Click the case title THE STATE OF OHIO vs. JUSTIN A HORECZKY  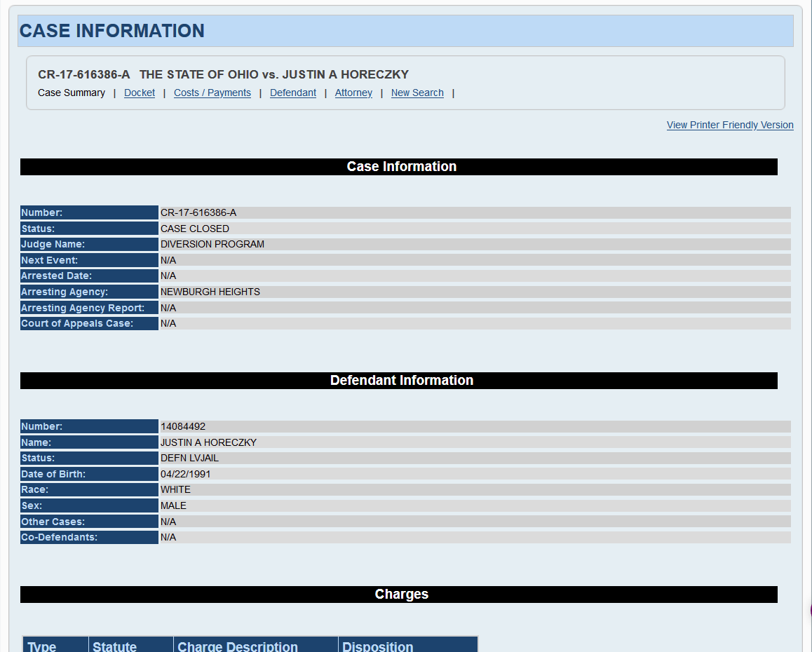[x=274, y=74]
